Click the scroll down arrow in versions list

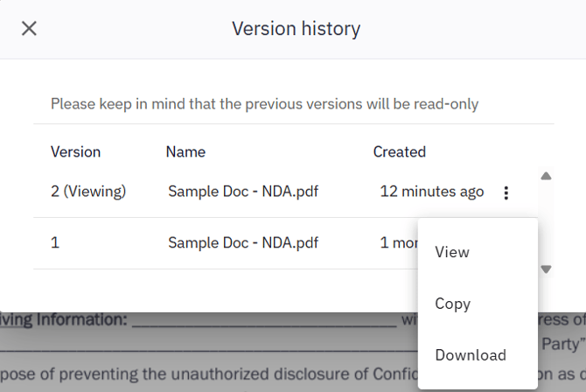point(547,269)
